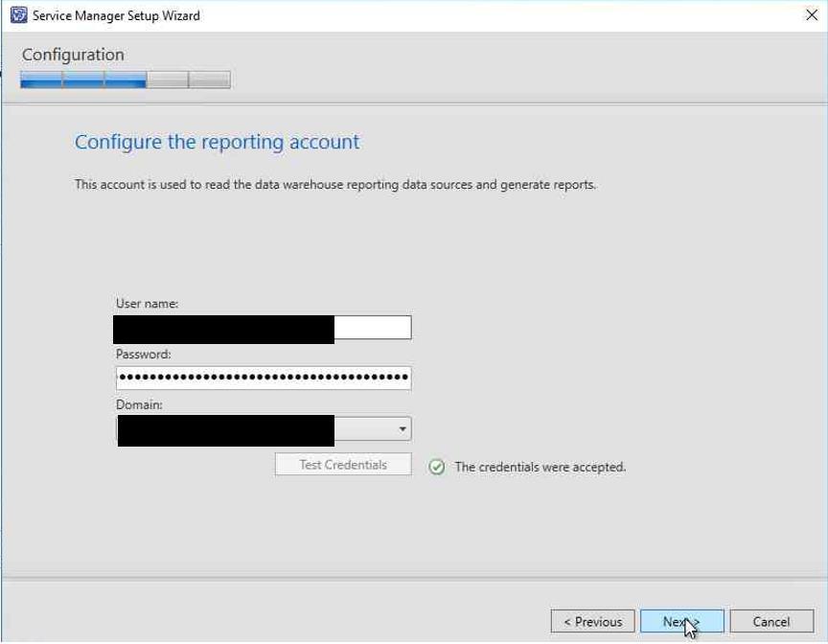Click the reporting account description text
Screen dimensions: 828x644
[x=335, y=185]
